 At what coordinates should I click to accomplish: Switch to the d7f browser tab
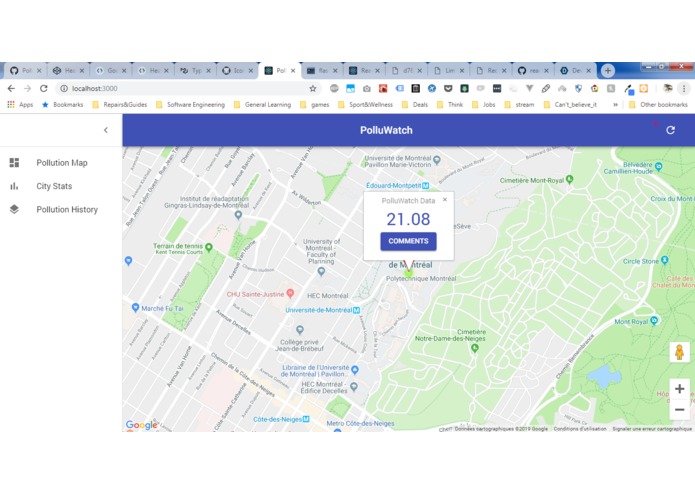(407, 70)
